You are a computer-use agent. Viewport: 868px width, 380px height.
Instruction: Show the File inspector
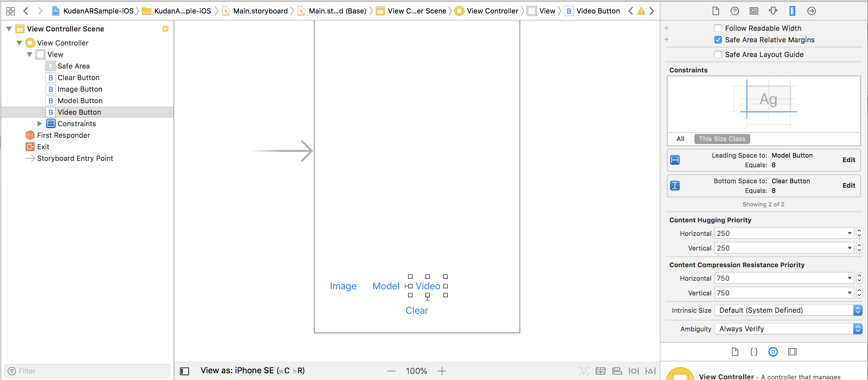pos(716,11)
